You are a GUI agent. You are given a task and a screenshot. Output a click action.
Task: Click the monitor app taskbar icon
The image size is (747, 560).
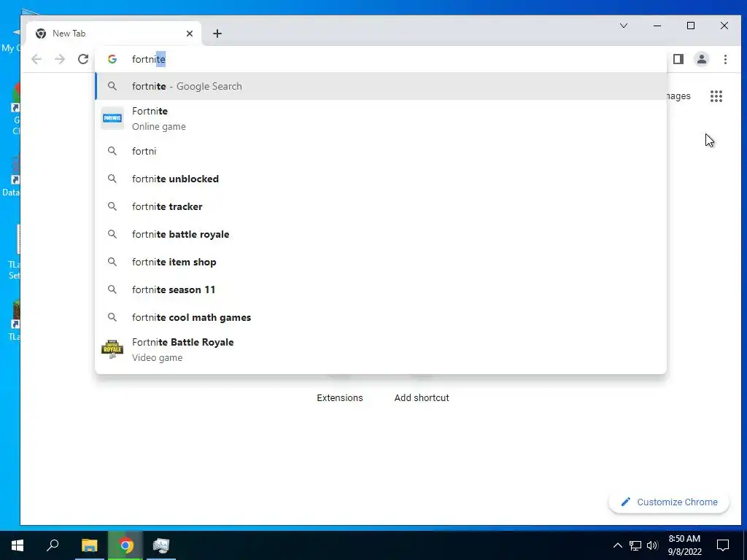pos(161,545)
